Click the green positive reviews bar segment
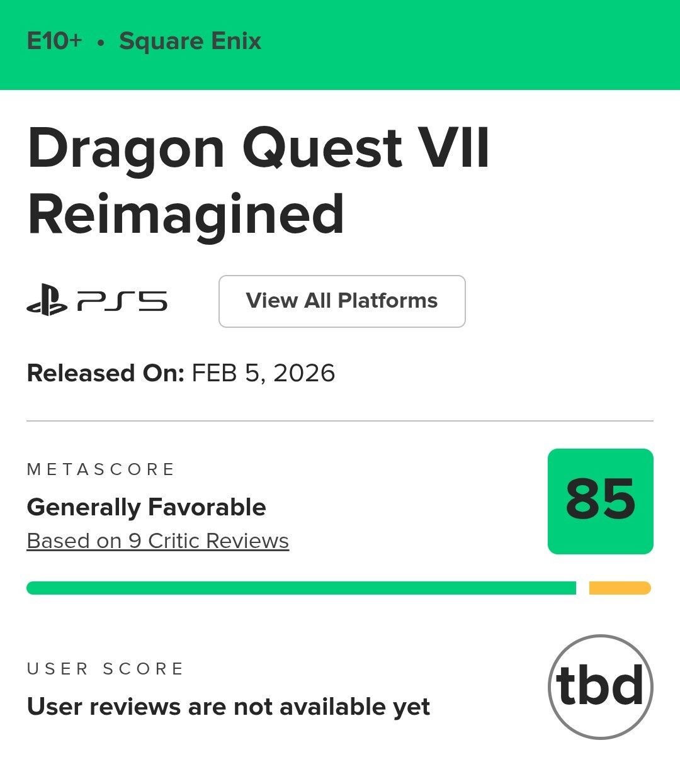The image size is (680, 784). [301, 588]
